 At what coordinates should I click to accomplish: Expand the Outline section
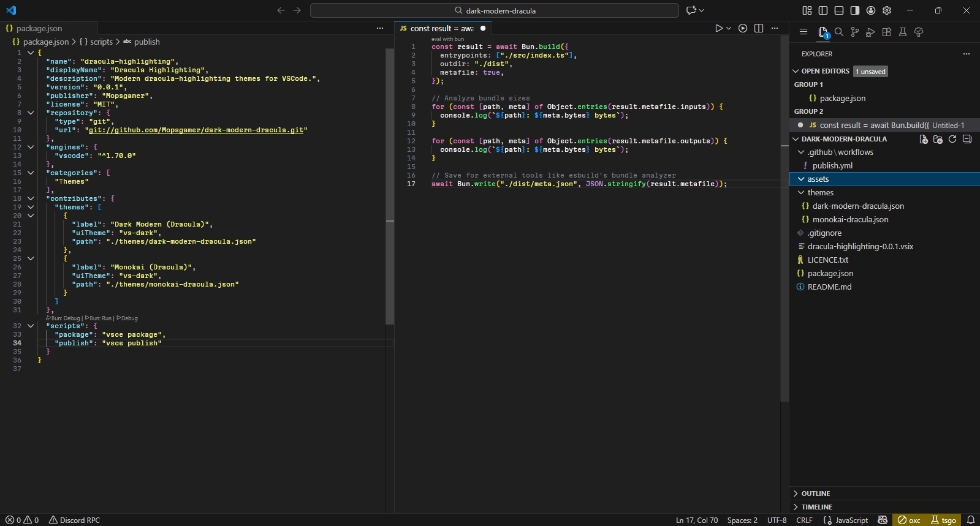point(796,494)
